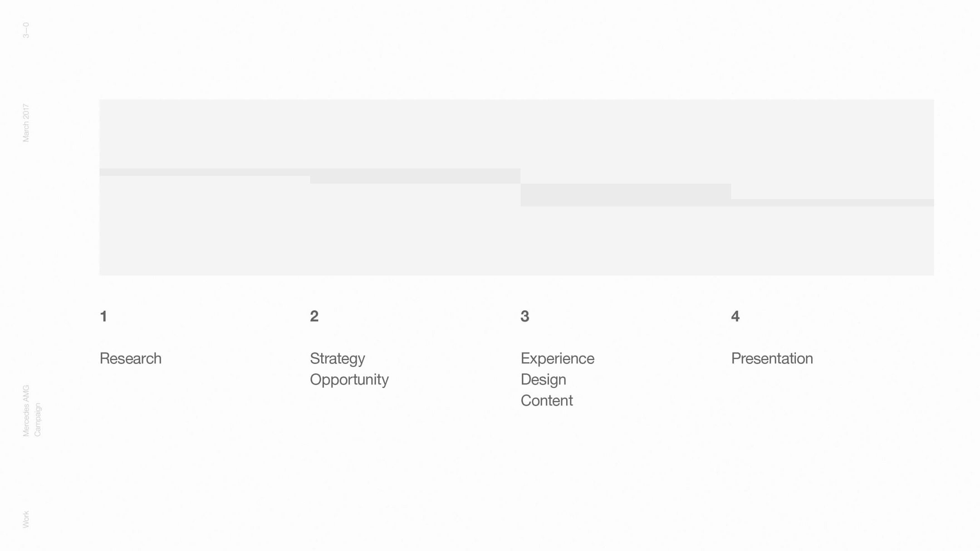Select the Research label
980x551 pixels.
(x=130, y=358)
